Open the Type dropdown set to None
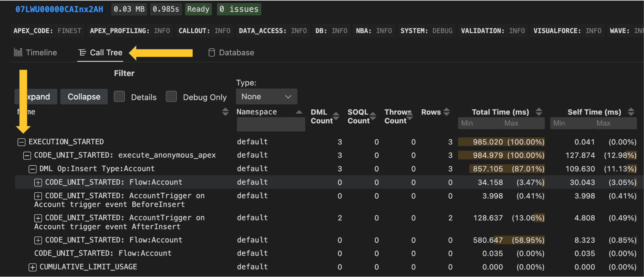 click(266, 96)
